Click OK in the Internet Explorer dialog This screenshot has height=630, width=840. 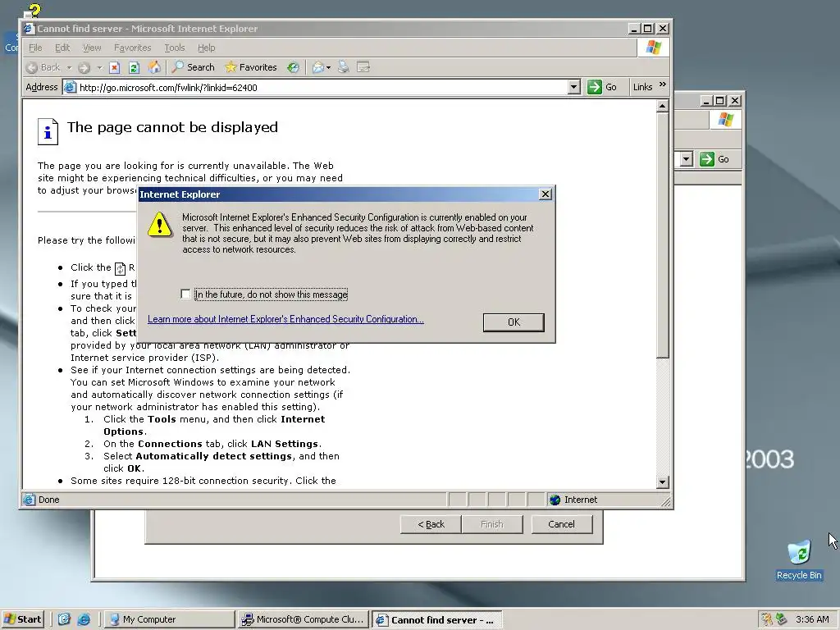pyautogui.click(x=514, y=322)
